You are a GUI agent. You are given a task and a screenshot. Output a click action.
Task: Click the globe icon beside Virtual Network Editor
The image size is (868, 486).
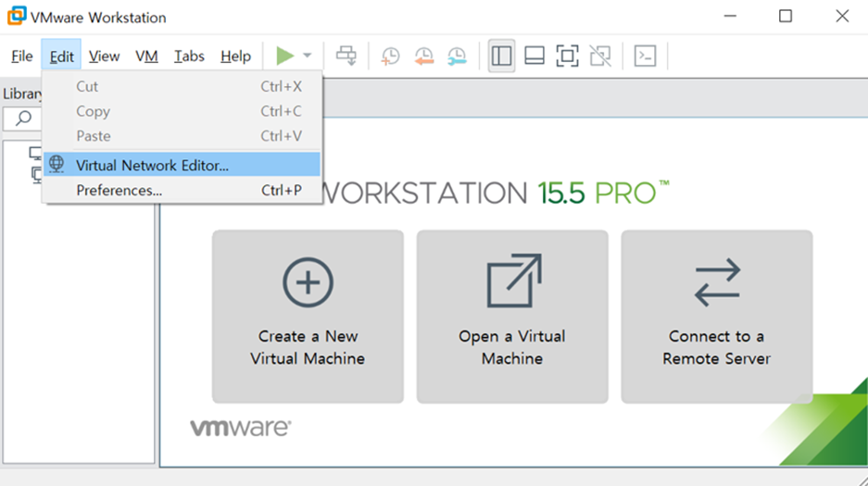pyautogui.click(x=57, y=164)
